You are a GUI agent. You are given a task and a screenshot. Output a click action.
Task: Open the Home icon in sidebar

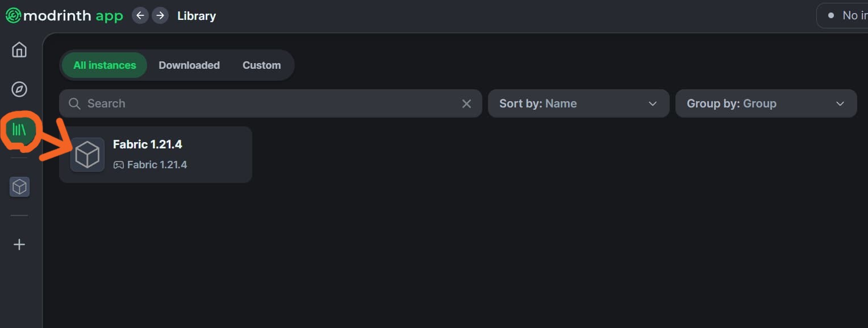[19, 49]
